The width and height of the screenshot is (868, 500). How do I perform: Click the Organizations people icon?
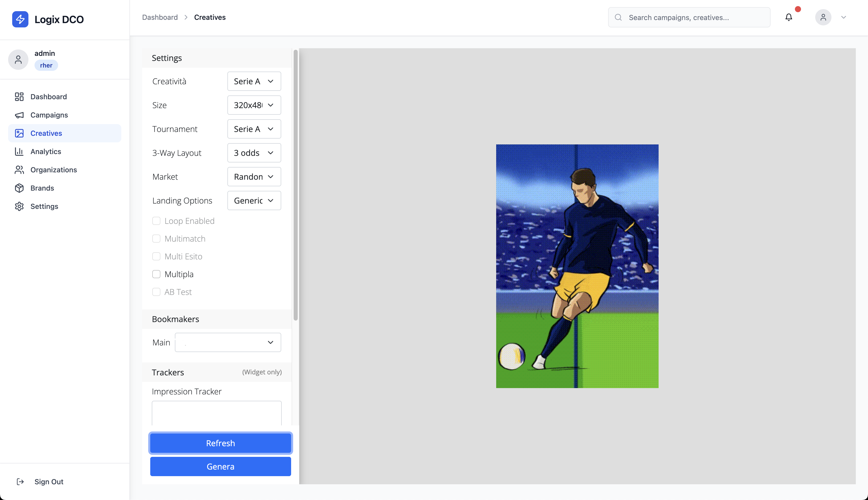click(19, 170)
